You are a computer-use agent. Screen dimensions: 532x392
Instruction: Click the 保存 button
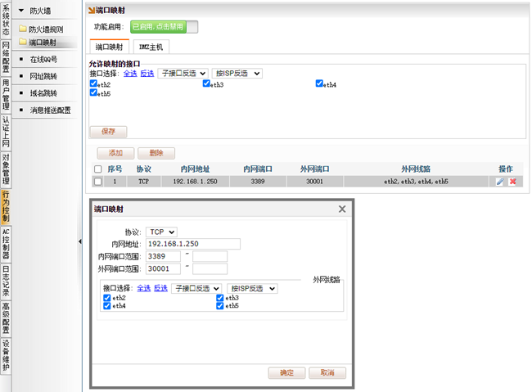point(109,132)
